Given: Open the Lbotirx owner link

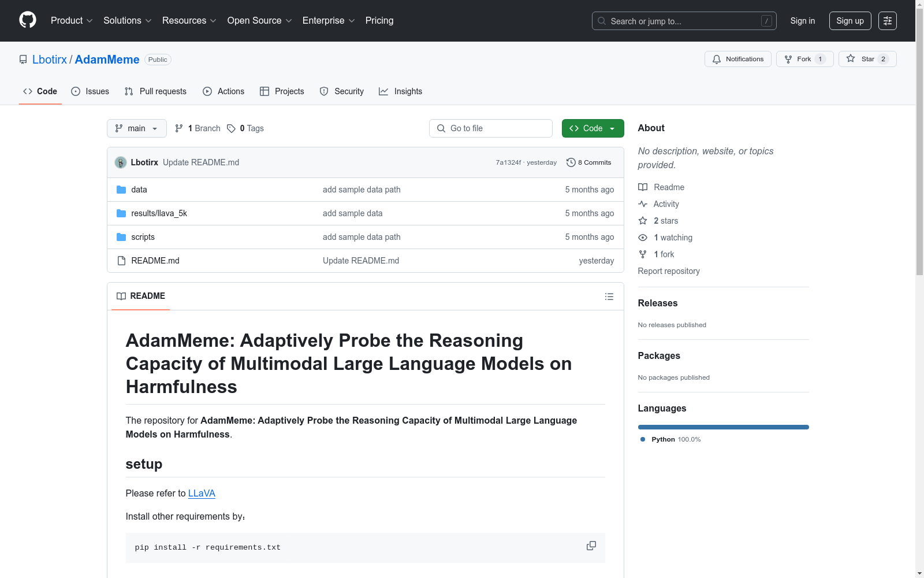Looking at the screenshot, I should click(x=50, y=60).
